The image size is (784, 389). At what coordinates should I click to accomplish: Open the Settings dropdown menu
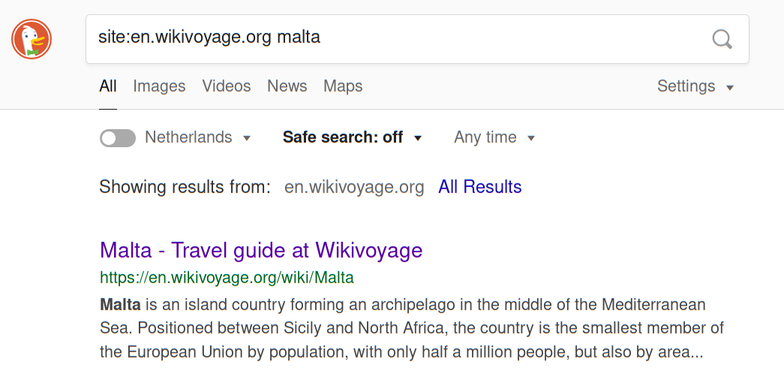pyautogui.click(x=696, y=86)
